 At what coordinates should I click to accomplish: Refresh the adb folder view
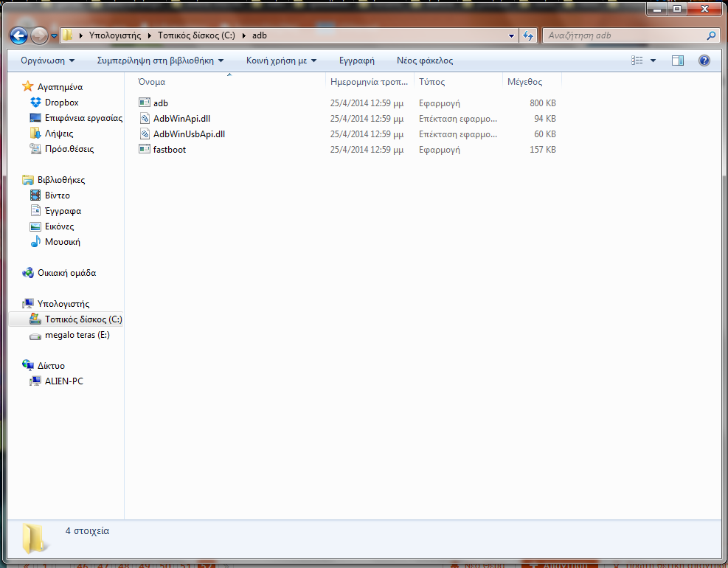(x=528, y=35)
